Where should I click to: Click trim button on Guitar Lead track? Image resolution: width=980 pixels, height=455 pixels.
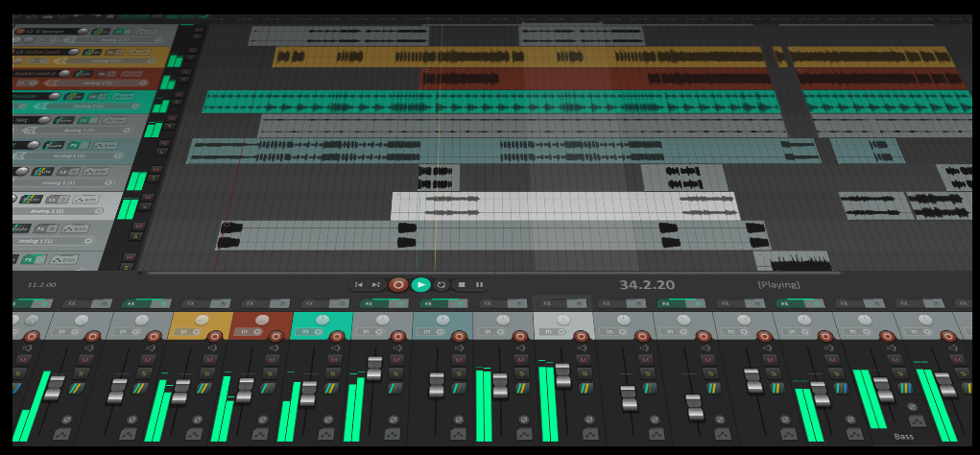(139, 52)
